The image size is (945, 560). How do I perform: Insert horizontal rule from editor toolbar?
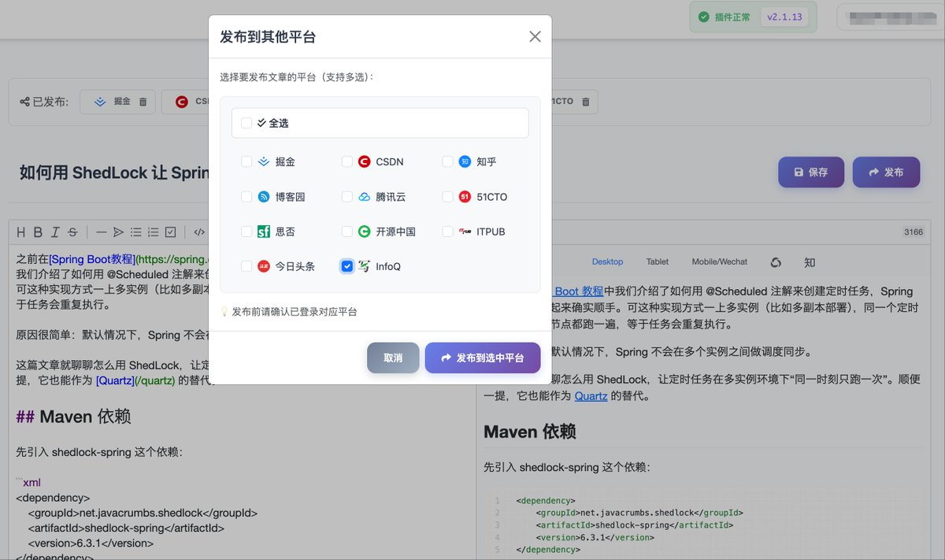tap(102, 232)
